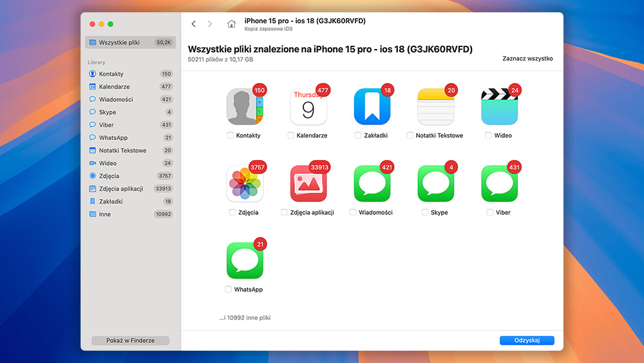Image resolution: width=644 pixels, height=363 pixels.
Task: Click the Inne sidebar file icon
Action: (x=92, y=214)
